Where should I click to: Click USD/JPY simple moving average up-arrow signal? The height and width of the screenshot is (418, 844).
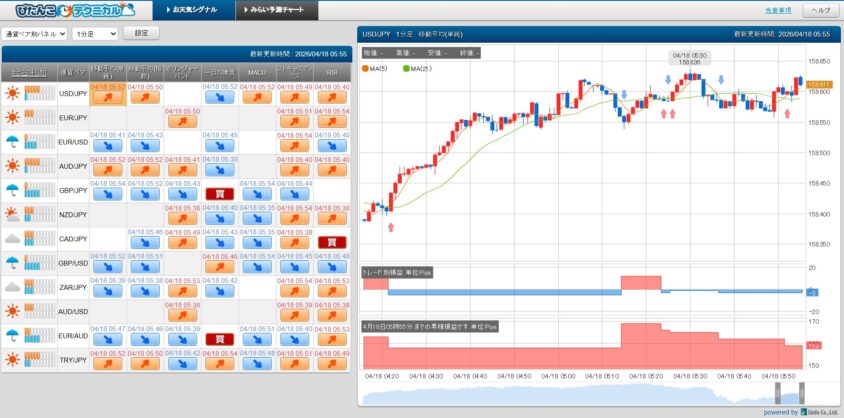click(107, 97)
